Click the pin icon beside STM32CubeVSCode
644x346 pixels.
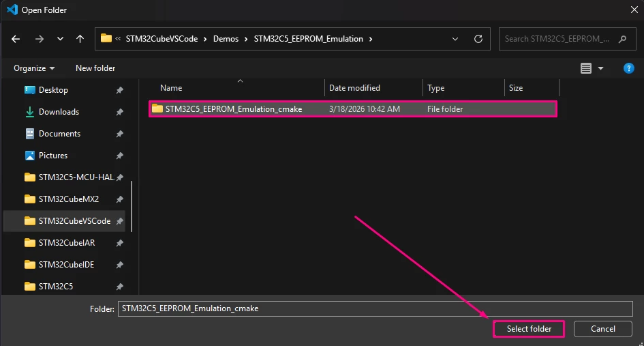click(x=119, y=221)
